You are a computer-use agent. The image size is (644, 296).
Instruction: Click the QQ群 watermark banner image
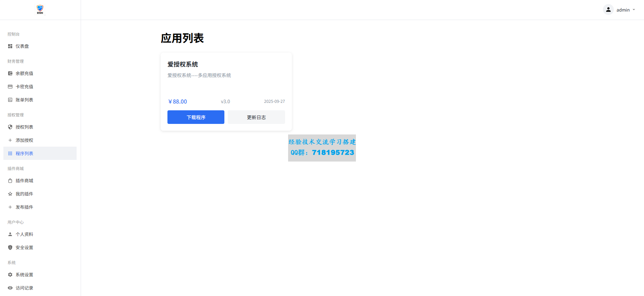[x=322, y=148]
